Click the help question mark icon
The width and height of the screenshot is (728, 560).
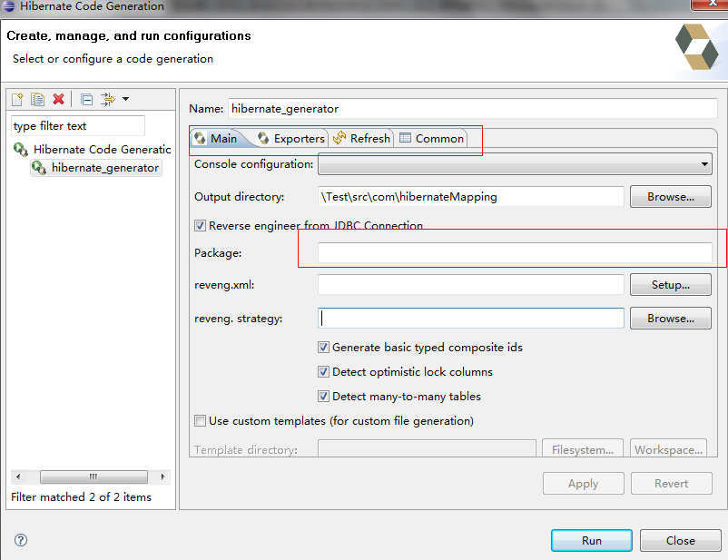click(21, 540)
